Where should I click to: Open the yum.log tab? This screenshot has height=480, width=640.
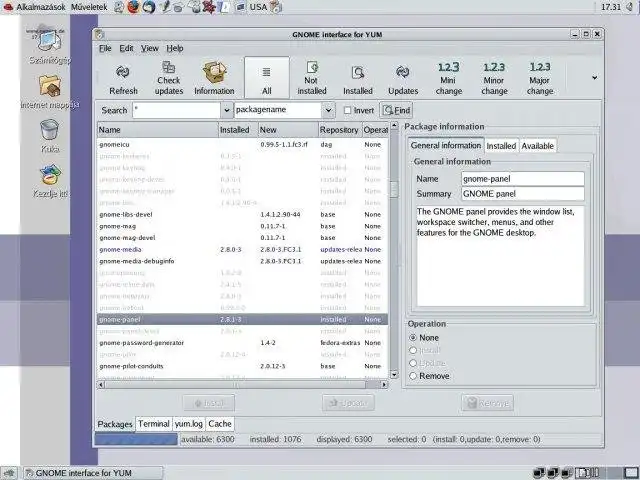coord(189,424)
